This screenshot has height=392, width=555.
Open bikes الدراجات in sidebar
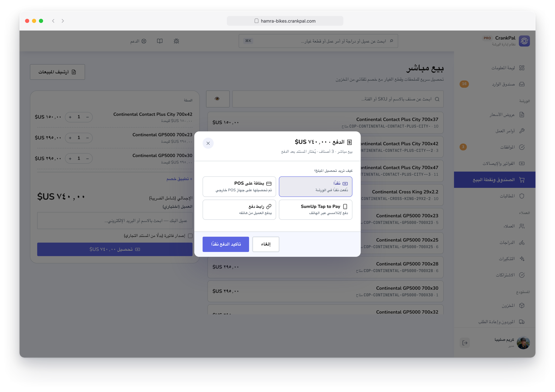495,243
